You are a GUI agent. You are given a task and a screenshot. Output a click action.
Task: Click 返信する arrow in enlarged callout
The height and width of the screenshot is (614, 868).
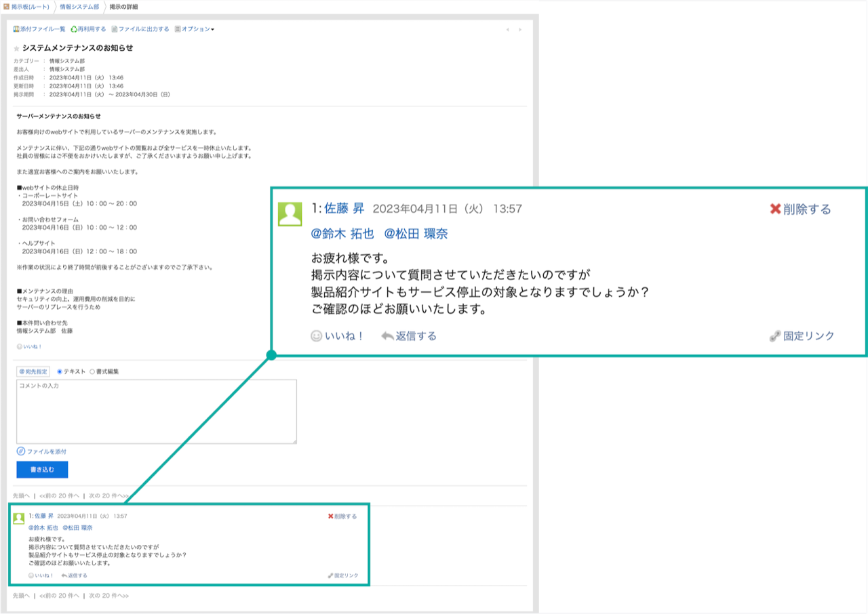409,335
